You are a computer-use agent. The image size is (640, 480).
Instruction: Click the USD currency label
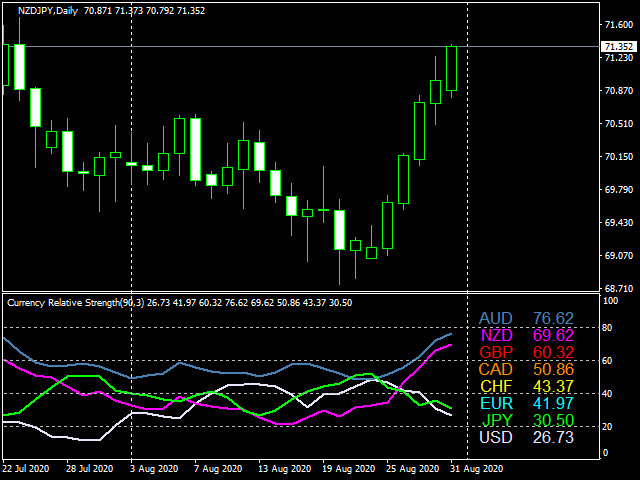496,437
